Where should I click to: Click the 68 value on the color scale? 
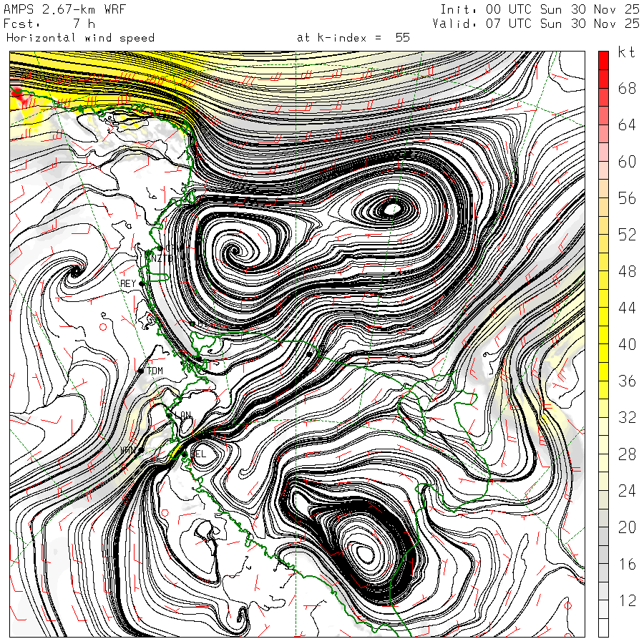click(x=627, y=88)
